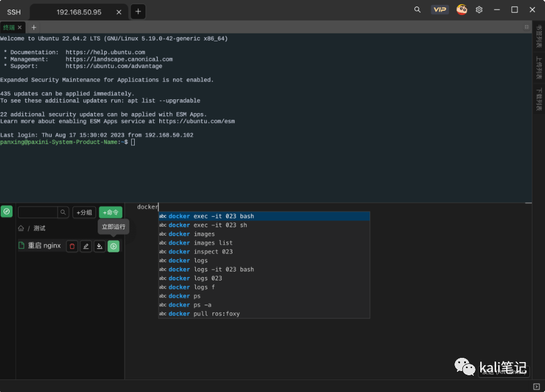The image size is (545, 392).
Task: Choose suggestion docker inspect 023
Action: tap(264, 252)
